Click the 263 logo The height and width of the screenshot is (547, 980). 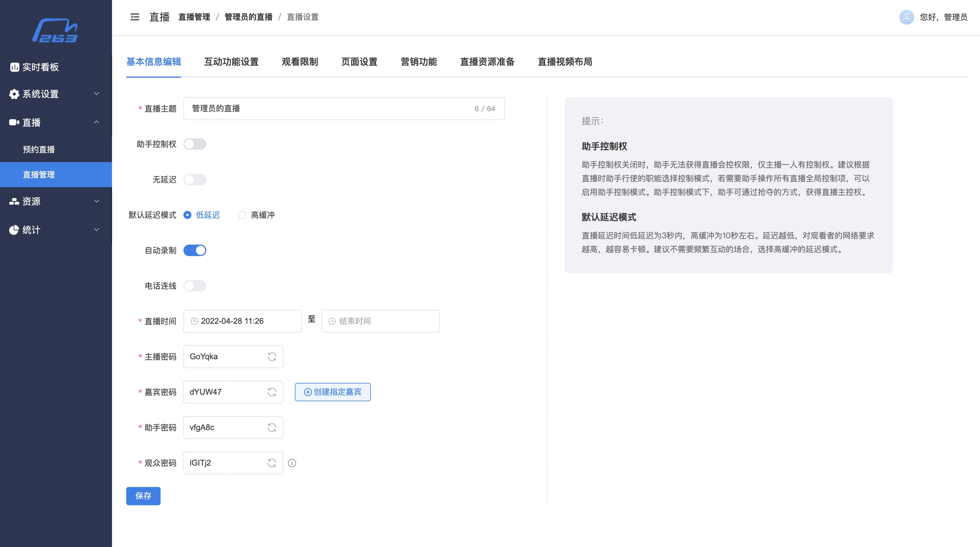point(56,30)
